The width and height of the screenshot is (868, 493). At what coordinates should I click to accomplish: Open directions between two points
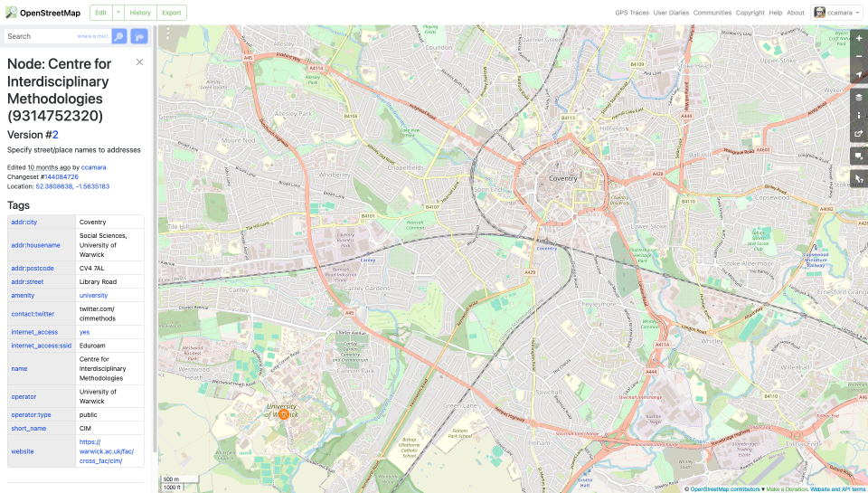coord(139,36)
